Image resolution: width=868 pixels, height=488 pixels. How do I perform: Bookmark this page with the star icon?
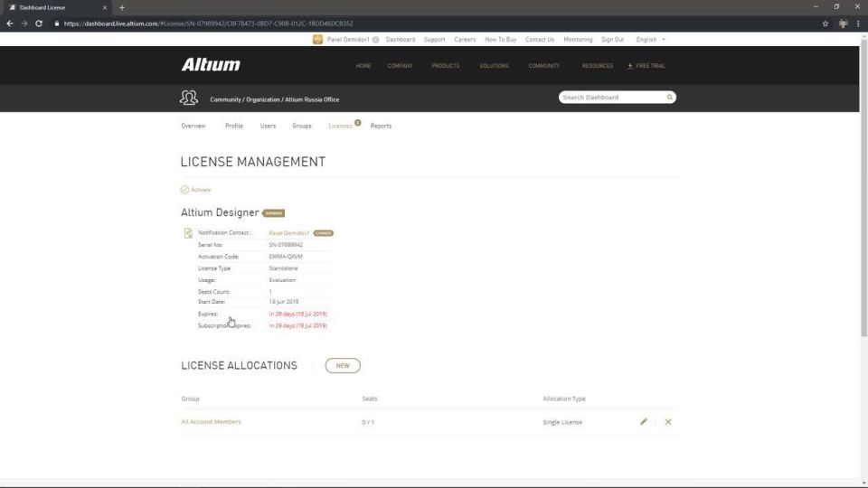tap(826, 23)
